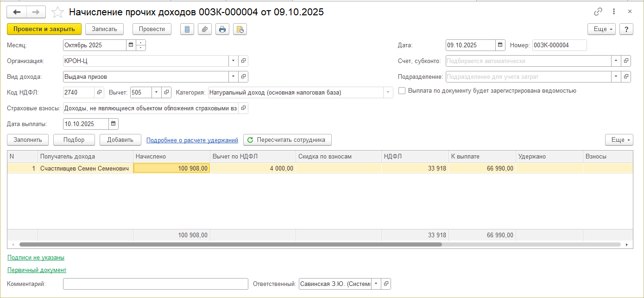Enable 'Выплата по документу будет зарегистрирована ведомостью'
Image resolution: width=644 pixels, height=298 pixels.
(x=402, y=91)
